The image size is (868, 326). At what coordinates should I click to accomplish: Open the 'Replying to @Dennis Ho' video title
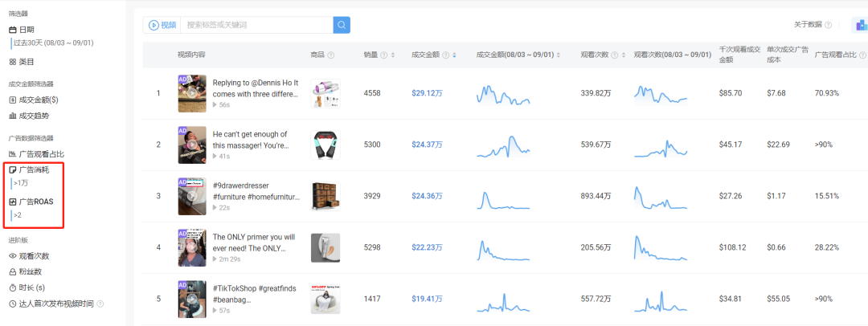(256, 88)
